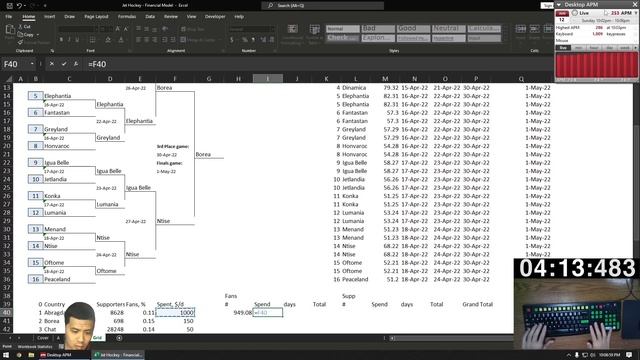Open Format as Table
640x360 pixels.
click(x=314, y=34)
